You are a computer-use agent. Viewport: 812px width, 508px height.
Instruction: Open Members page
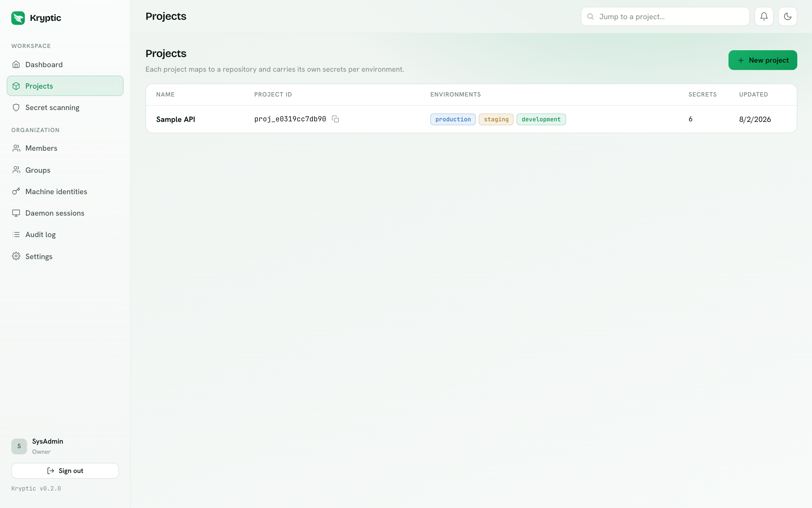click(x=65, y=148)
